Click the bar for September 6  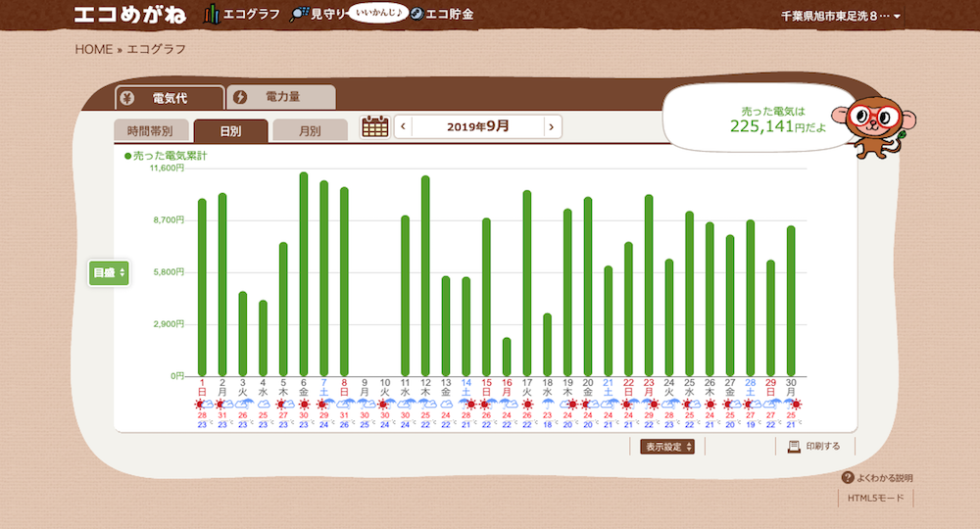[x=304, y=274]
